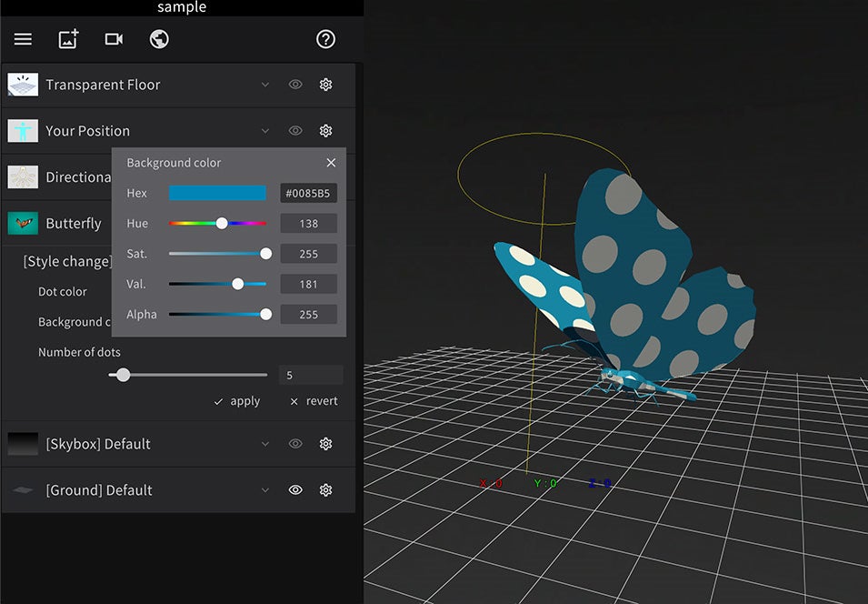Open the hamburger menu

pyautogui.click(x=23, y=39)
